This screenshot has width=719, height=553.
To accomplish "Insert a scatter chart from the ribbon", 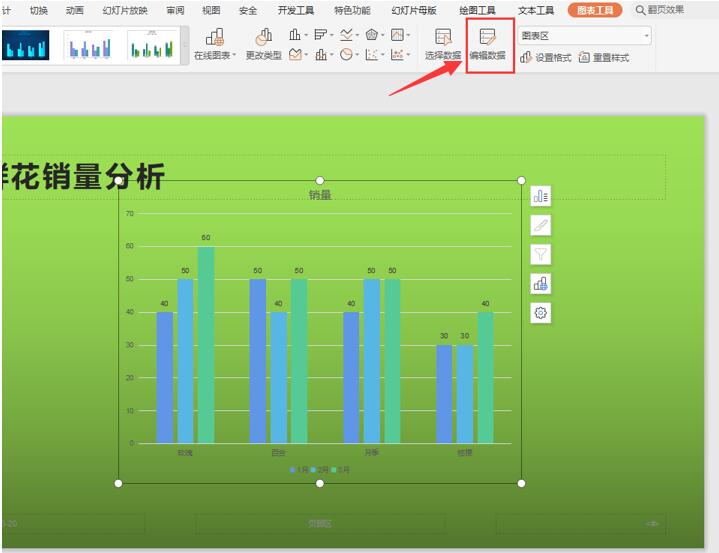I will (x=371, y=55).
